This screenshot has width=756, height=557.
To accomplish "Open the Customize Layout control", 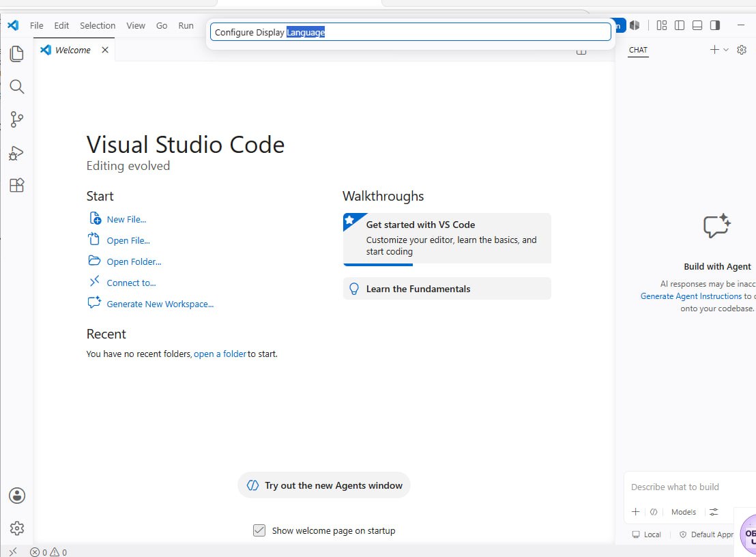I will click(x=662, y=25).
